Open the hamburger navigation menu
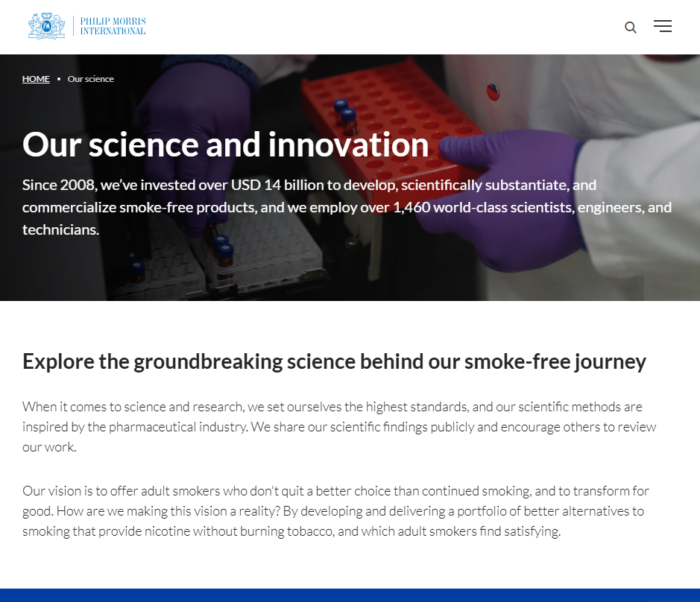The width and height of the screenshot is (700, 602). point(662,27)
